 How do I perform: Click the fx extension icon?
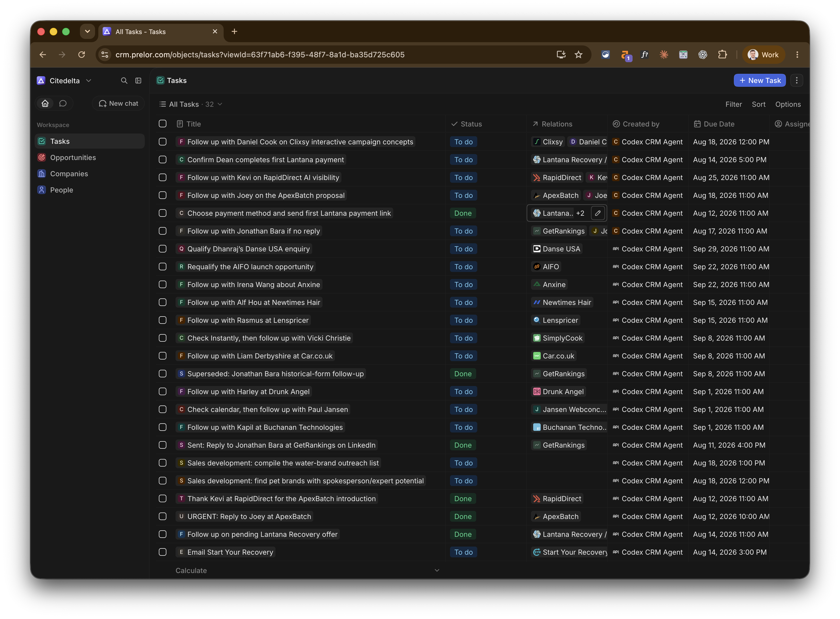click(644, 55)
